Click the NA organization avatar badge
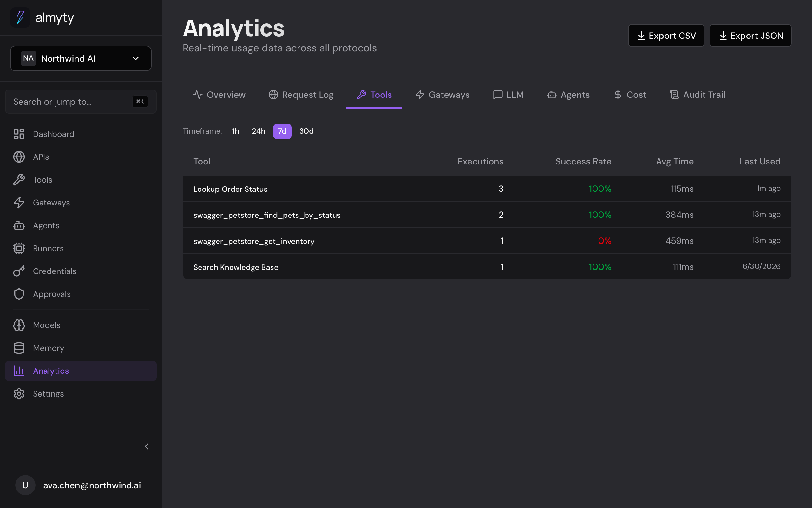 28,58
